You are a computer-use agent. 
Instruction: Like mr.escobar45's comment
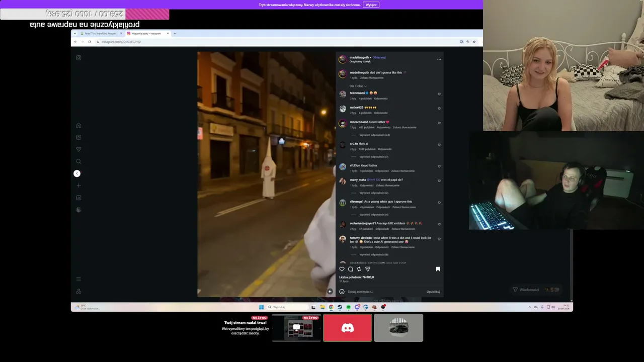point(439,123)
